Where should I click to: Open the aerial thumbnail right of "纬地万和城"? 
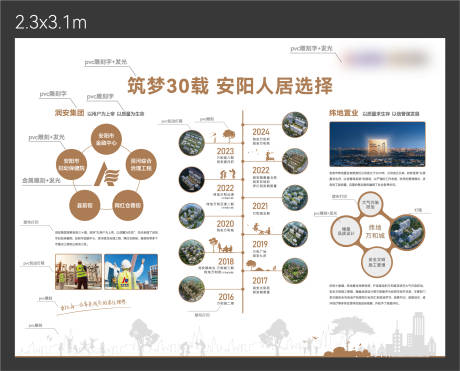pos(407,232)
